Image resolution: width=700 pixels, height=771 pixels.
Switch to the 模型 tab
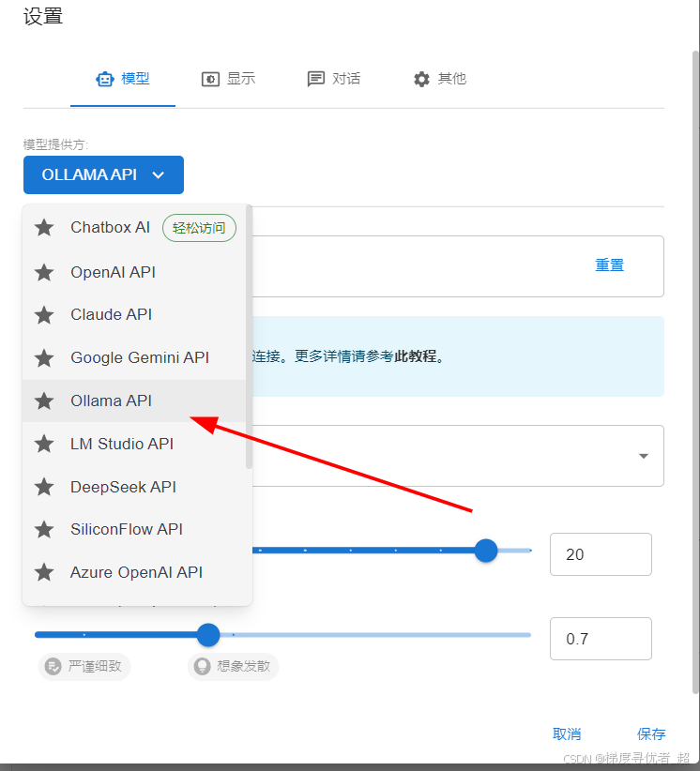click(123, 79)
